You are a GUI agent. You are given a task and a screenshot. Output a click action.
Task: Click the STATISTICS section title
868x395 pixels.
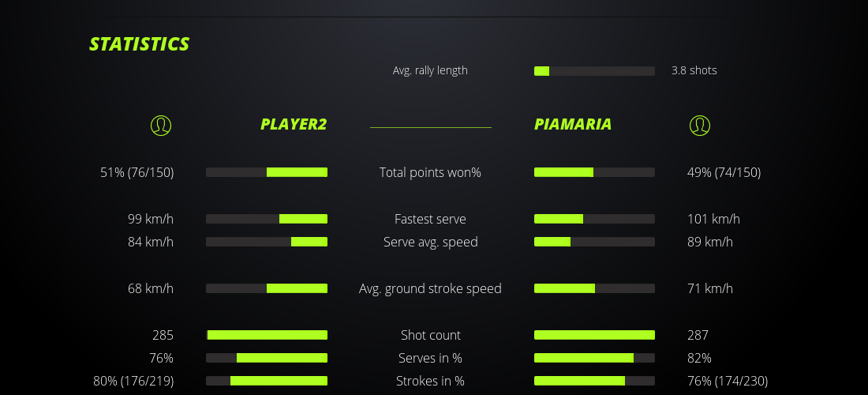coord(140,44)
